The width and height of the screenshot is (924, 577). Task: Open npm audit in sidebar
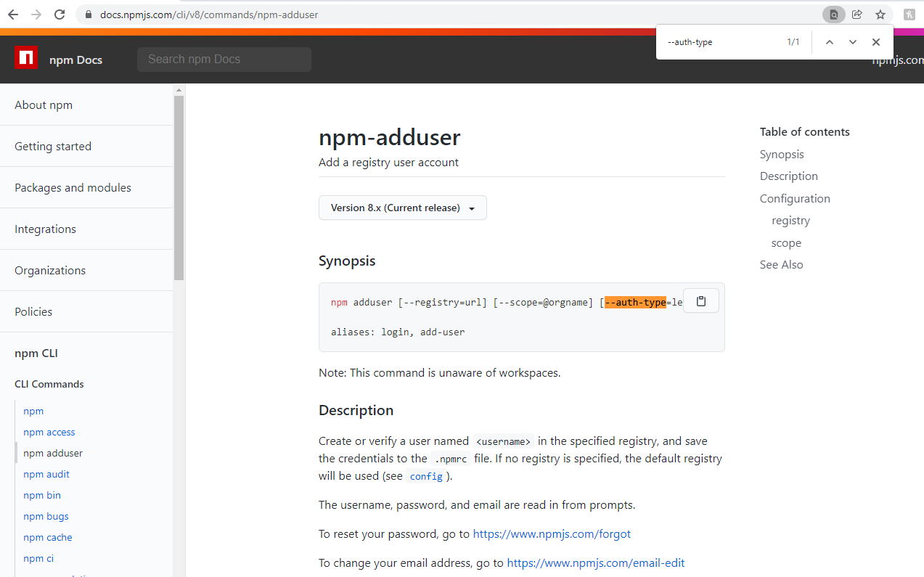coord(46,474)
